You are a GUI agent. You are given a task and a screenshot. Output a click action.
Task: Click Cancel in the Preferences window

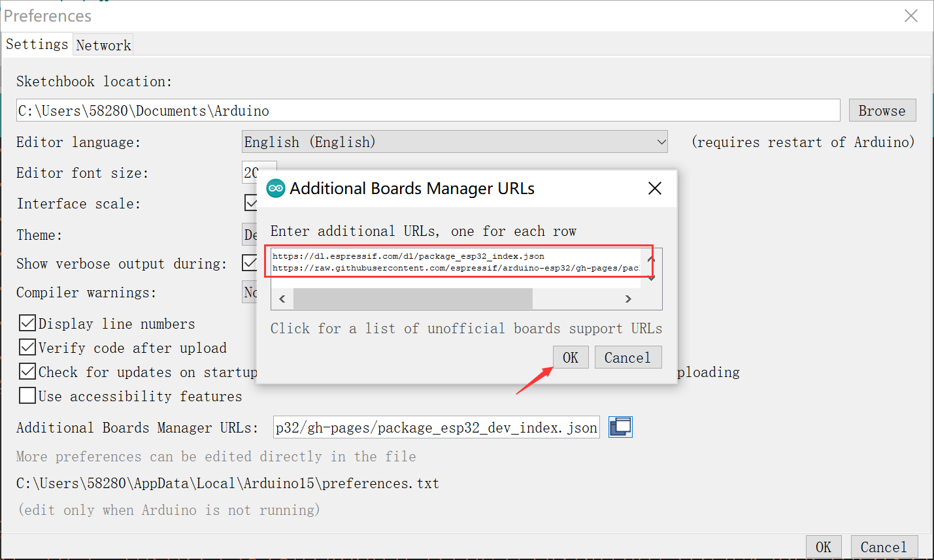pyautogui.click(x=884, y=547)
